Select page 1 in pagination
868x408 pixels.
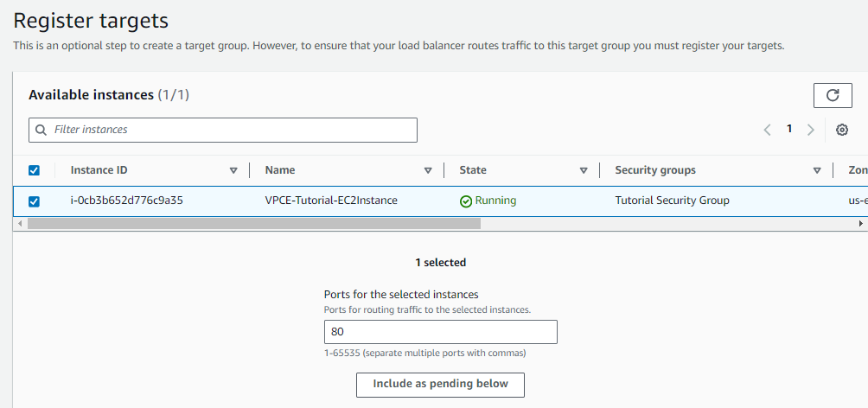pos(788,129)
